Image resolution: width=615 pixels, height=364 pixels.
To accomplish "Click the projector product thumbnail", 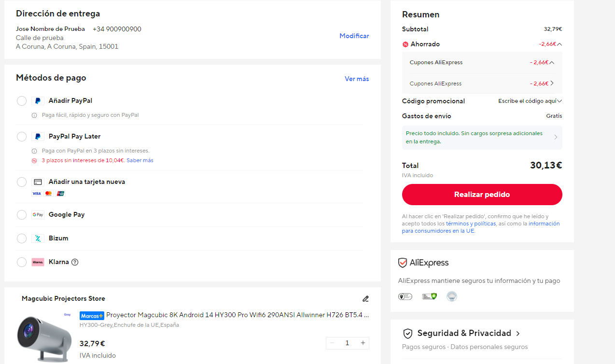I will point(44,336).
